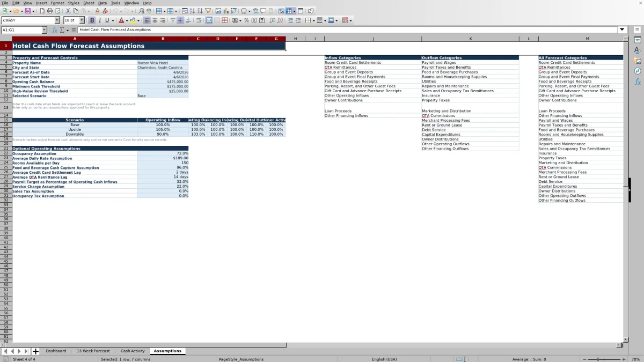The width and height of the screenshot is (644, 362).
Task: Click the formula bar input field
Action: (x=348, y=29)
